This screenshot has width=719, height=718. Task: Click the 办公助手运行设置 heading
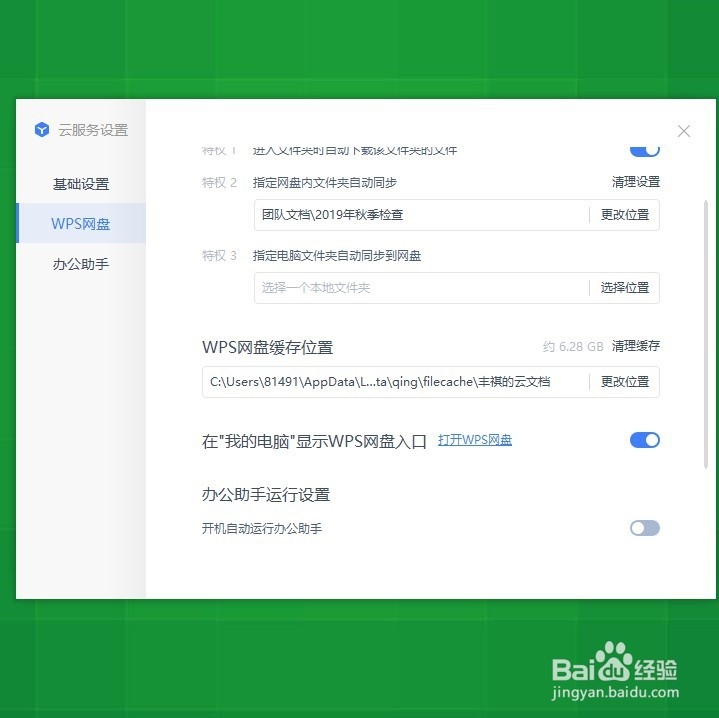(266, 495)
